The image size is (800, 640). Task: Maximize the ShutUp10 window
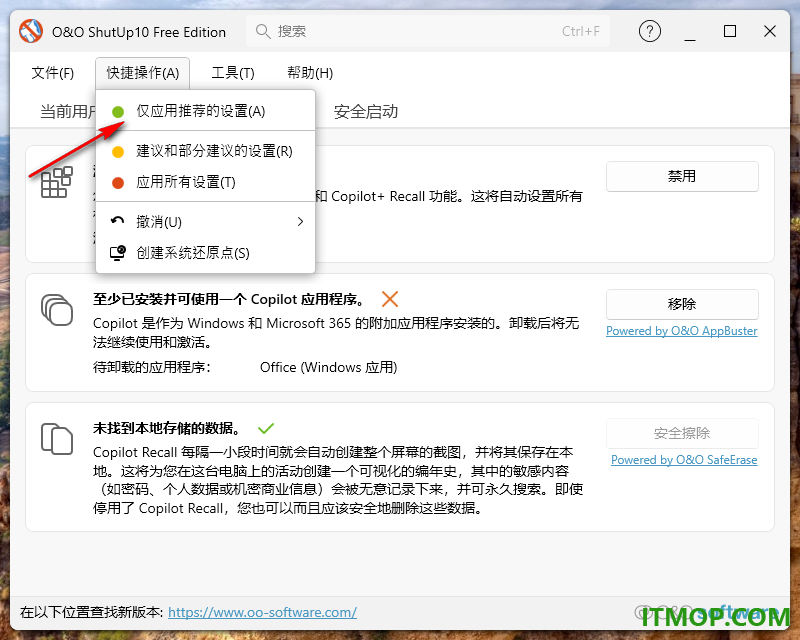pyautogui.click(x=730, y=31)
